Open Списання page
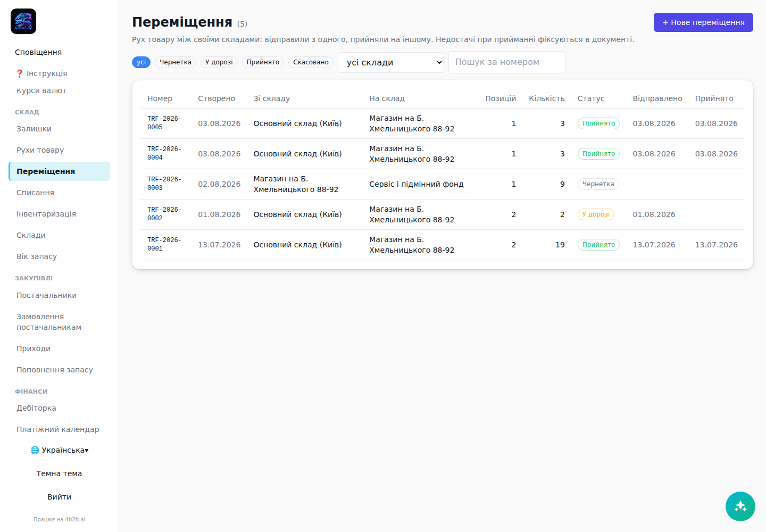The width and height of the screenshot is (766, 532). click(59, 193)
